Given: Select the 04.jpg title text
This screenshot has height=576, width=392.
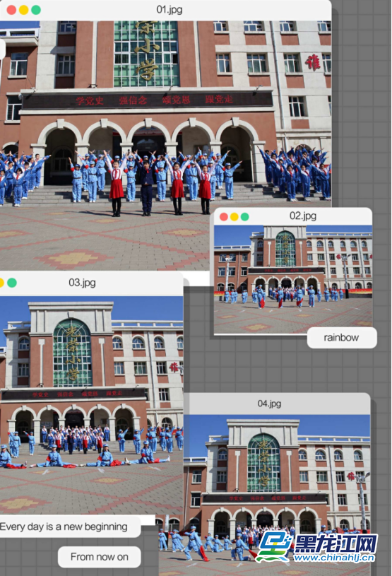Looking at the screenshot, I should (x=269, y=404).
